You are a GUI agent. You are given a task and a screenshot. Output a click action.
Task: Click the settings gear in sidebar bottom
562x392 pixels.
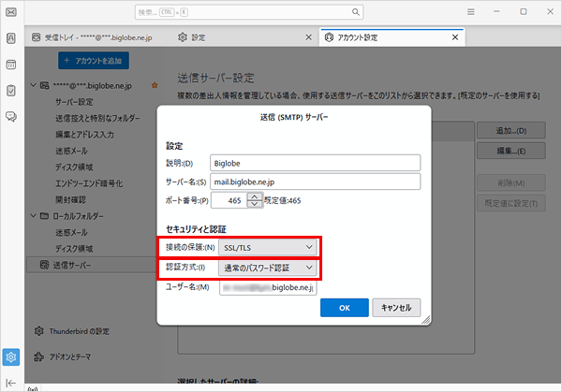[x=11, y=357]
